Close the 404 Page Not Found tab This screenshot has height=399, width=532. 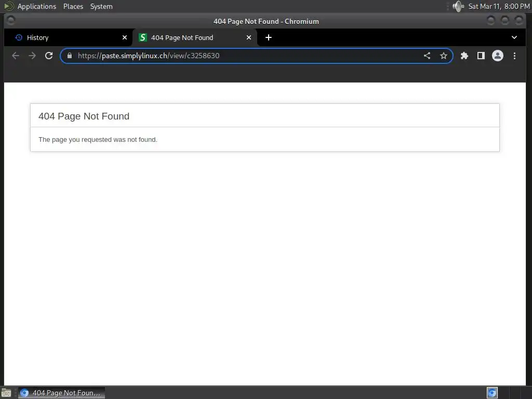click(x=249, y=37)
